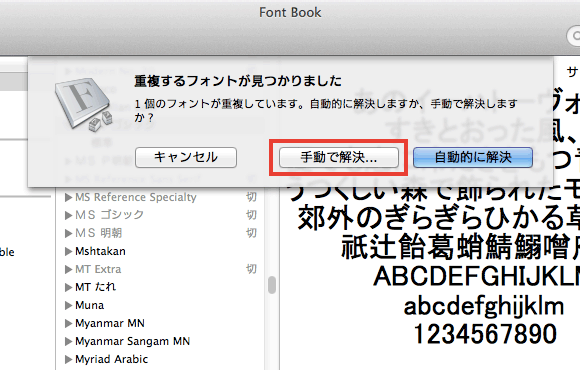Expand the MS Reference Specialty font
Screen dimensions: 580x370
68,198
